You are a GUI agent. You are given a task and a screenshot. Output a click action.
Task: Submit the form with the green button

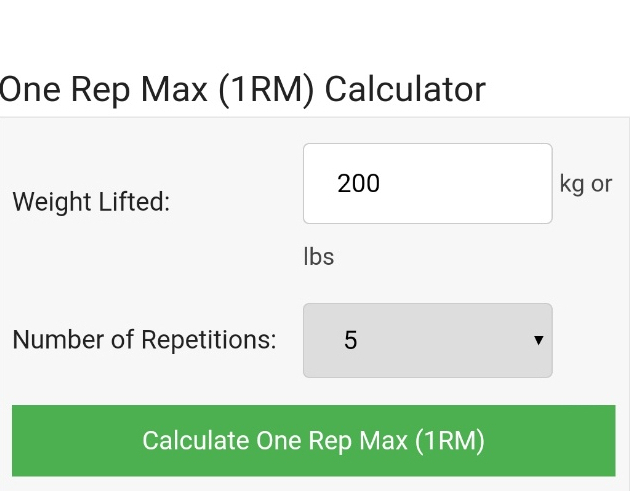tap(313, 441)
